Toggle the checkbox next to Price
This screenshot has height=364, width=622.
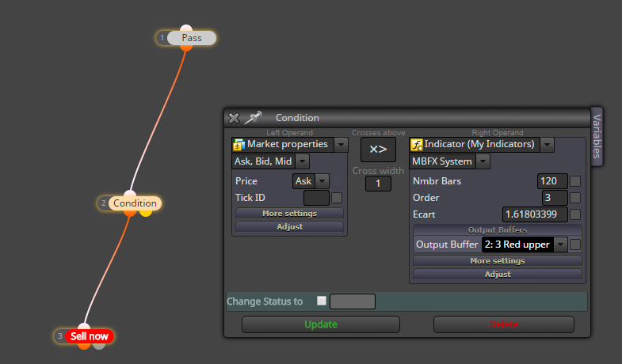tap(337, 181)
